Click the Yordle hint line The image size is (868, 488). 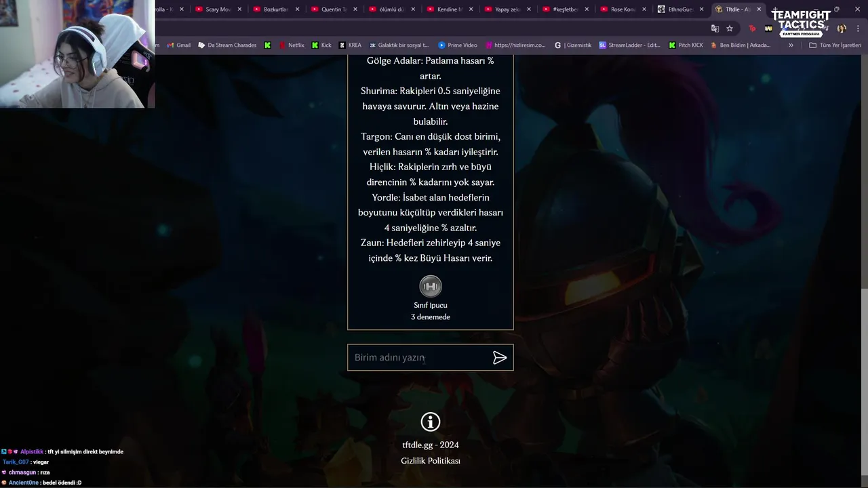pos(431,212)
